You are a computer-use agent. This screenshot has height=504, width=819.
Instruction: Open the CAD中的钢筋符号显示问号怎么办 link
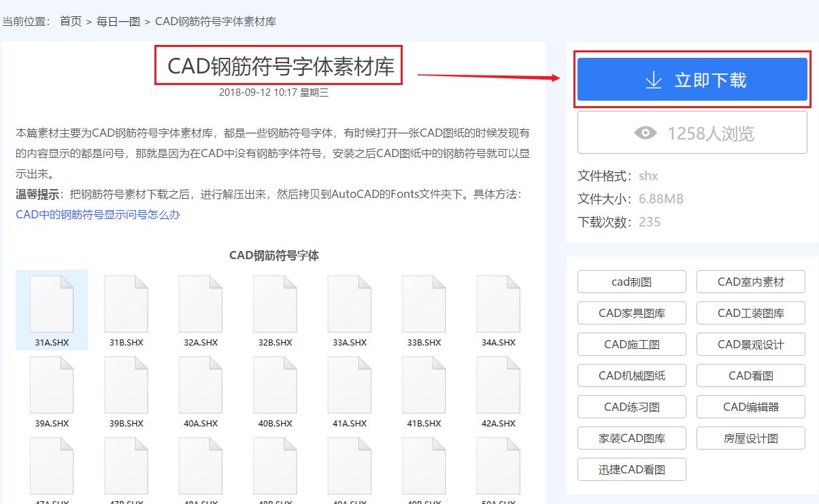pos(97,214)
